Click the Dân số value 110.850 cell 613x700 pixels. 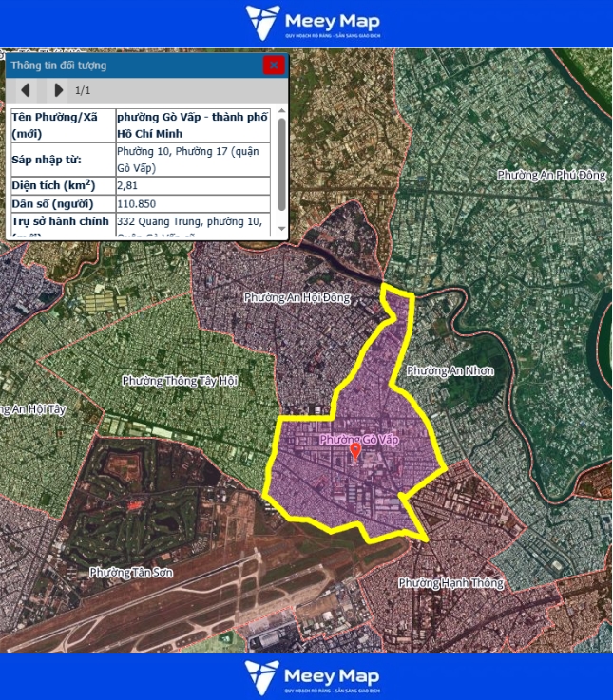click(194, 204)
